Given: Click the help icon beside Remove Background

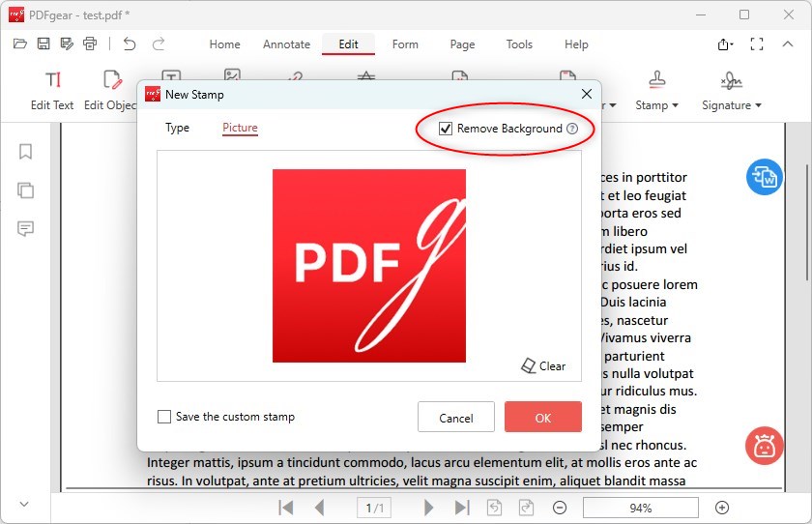Looking at the screenshot, I should 572,129.
